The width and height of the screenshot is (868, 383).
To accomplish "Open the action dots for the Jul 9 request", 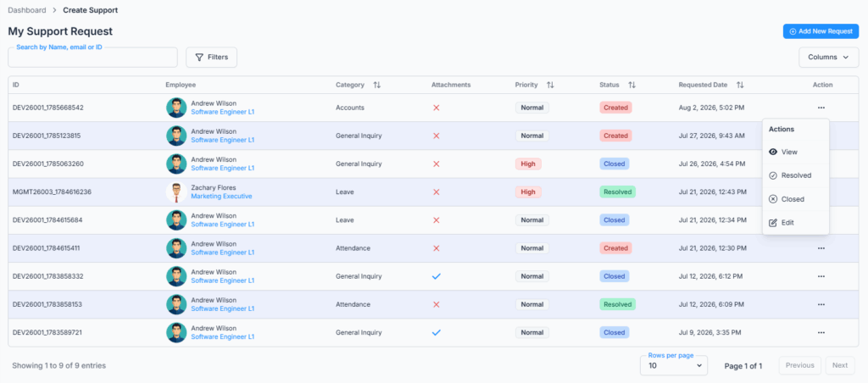I will [x=821, y=333].
